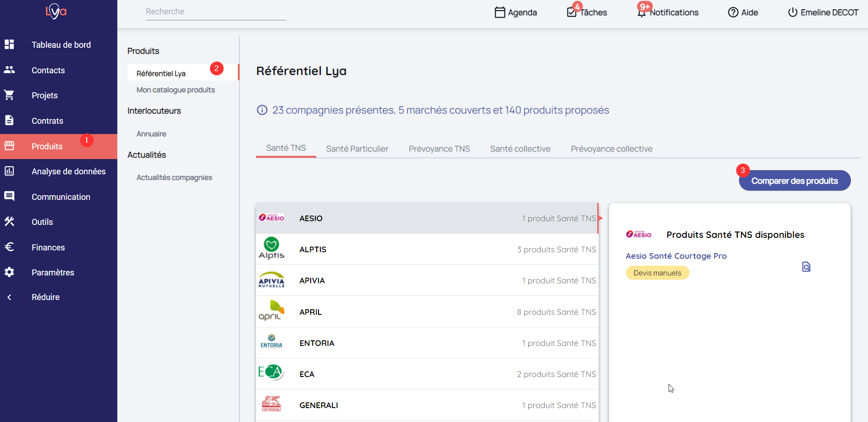Open the Notifications bell icon
The width and height of the screenshot is (868, 422).
pos(641,13)
